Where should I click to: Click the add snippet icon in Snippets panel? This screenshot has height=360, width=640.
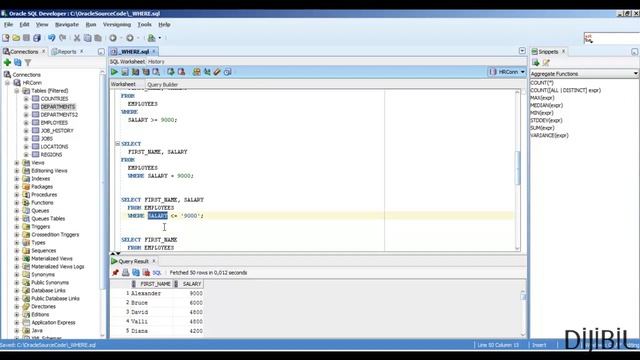pos(536,62)
